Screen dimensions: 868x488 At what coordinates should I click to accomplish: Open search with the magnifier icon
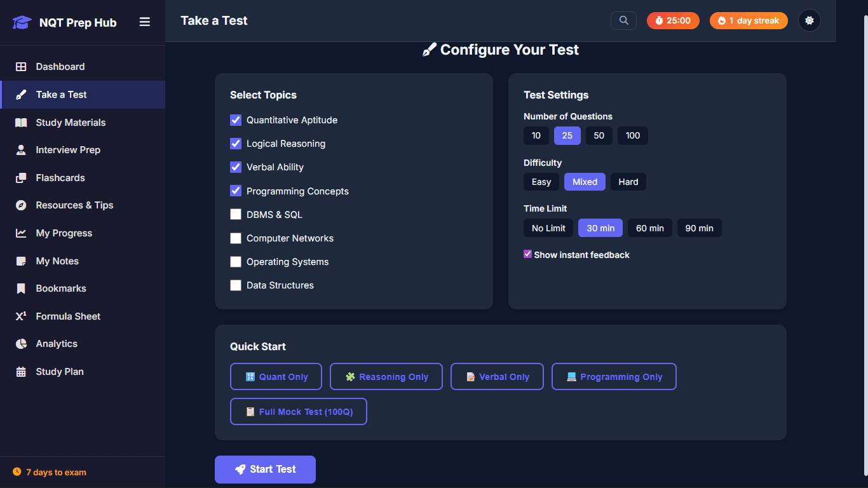coord(623,20)
